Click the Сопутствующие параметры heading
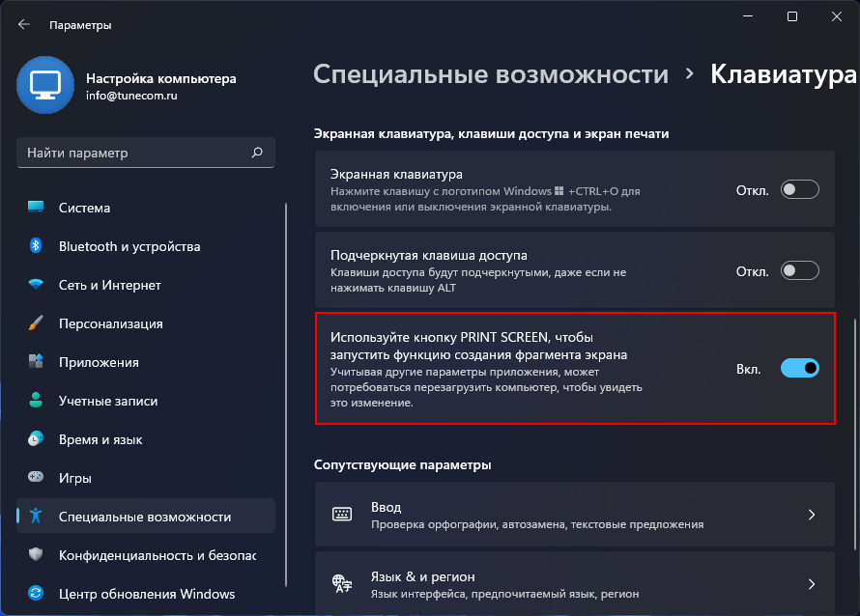 pos(403,464)
